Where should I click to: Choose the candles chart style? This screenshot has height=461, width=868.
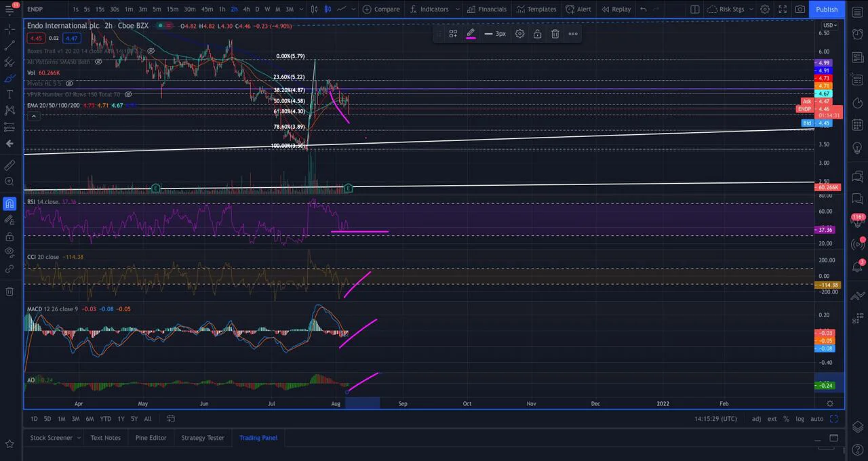[328, 9]
